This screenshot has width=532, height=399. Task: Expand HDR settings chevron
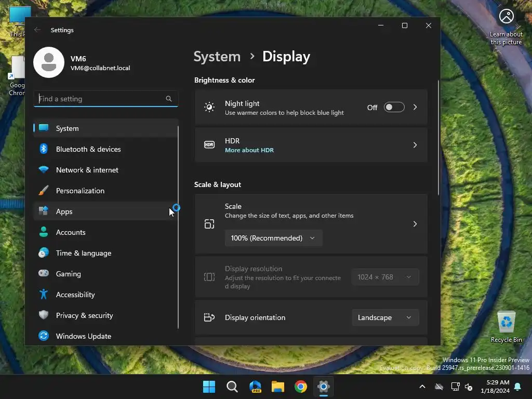click(415, 145)
